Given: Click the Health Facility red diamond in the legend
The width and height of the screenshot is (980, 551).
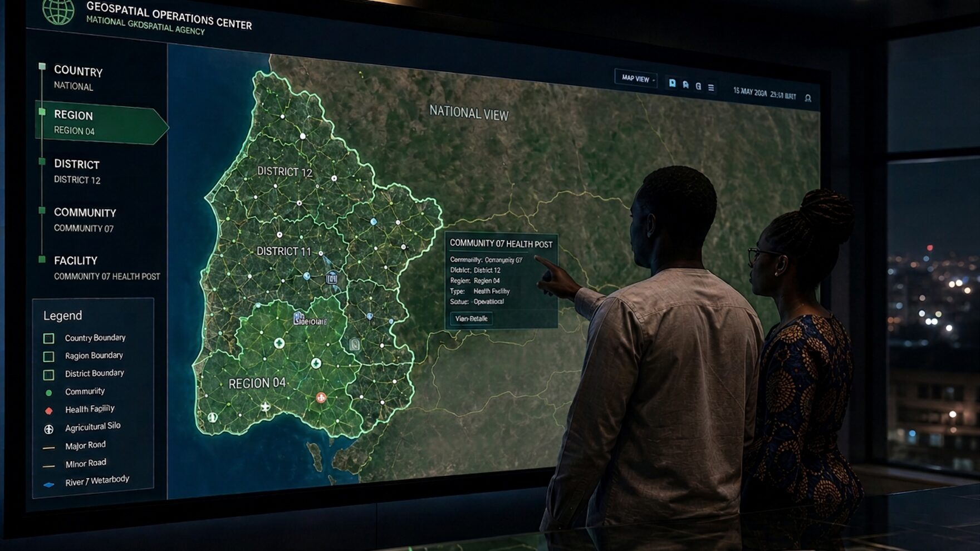Looking at the screenshot, I should (x=48, y=411).
